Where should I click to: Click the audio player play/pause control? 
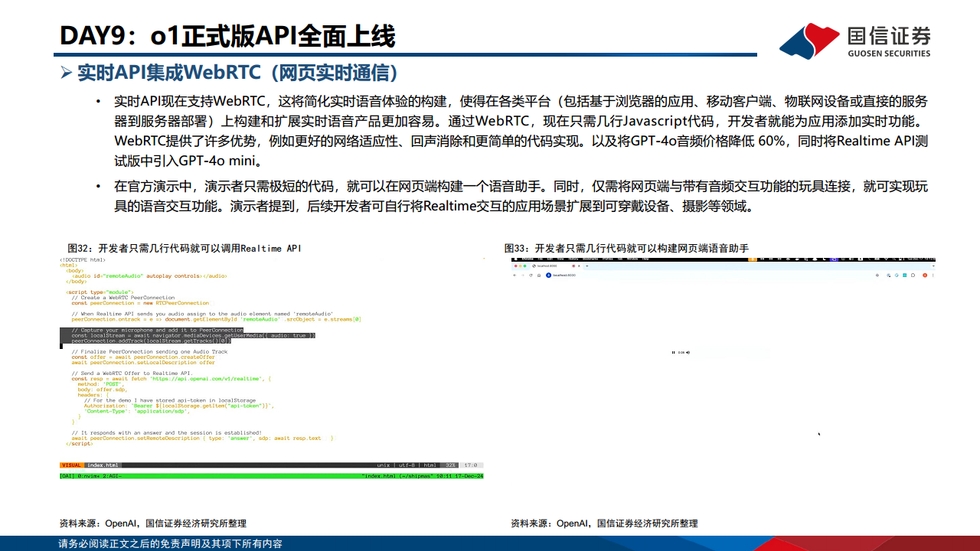tap(674, 352)
